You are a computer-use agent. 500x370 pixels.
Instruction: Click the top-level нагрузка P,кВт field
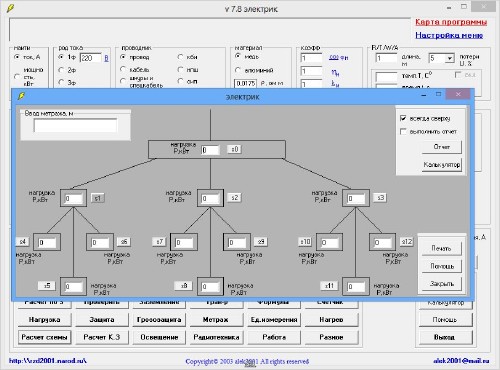coord(210,150)
